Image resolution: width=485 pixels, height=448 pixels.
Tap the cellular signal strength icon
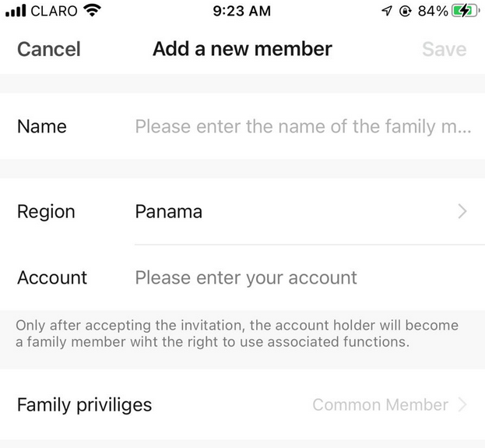click(x=16, y=11)
